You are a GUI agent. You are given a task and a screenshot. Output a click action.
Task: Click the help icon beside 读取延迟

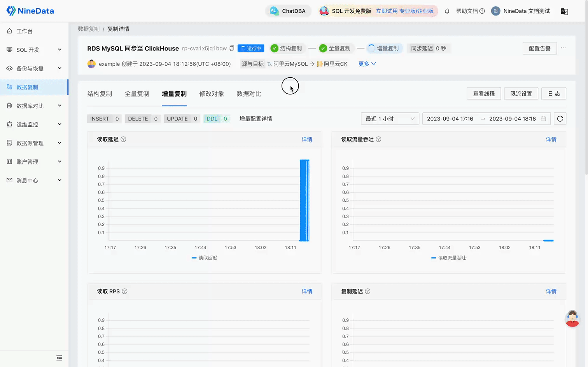coord(123,139)
